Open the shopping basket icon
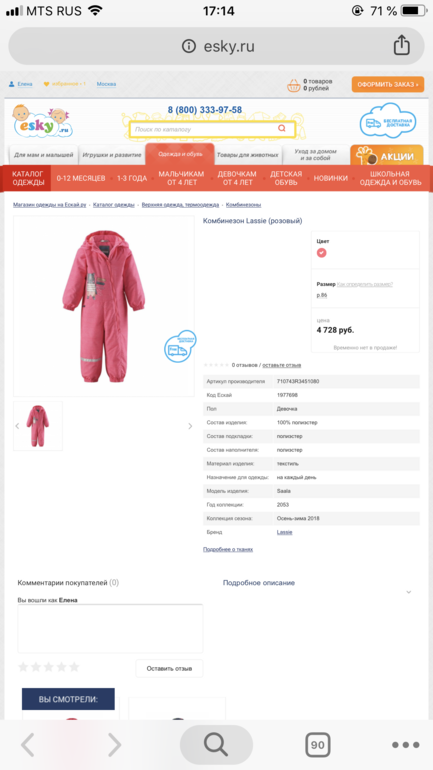The image size is (433, 770). click(294, 85)
